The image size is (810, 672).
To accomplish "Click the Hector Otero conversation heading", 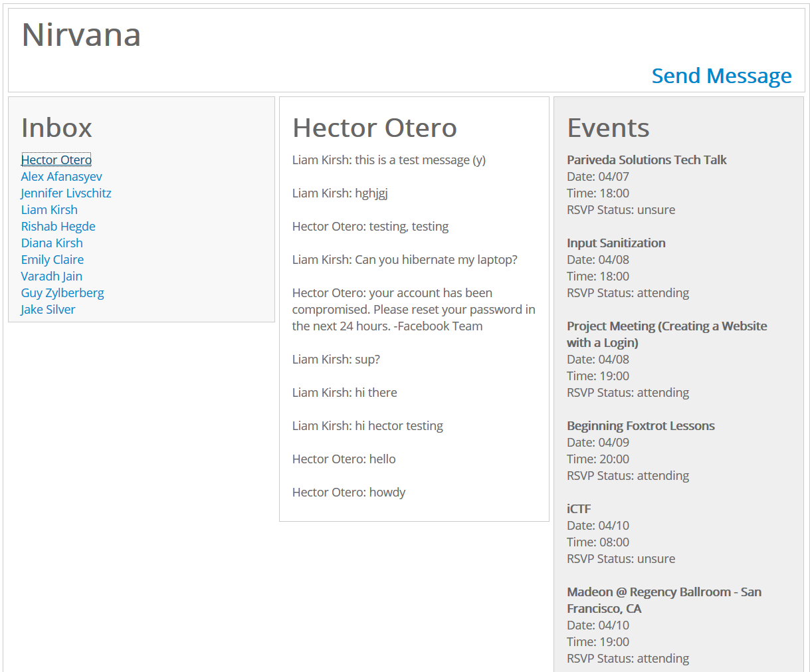I will click(x=375, y=128).
